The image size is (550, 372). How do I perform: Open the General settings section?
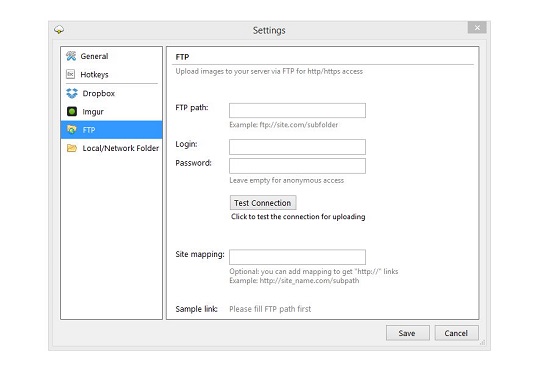pos(111,56)
